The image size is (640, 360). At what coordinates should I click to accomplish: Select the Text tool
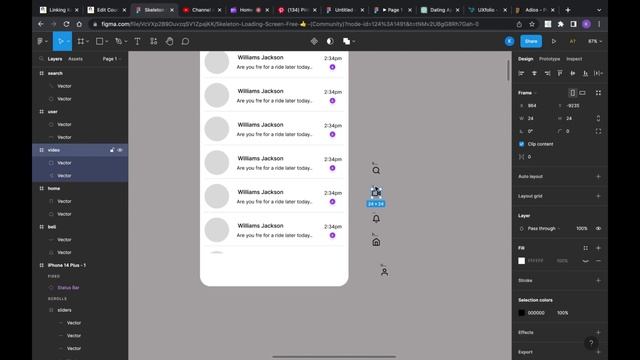tap(137, 41)
